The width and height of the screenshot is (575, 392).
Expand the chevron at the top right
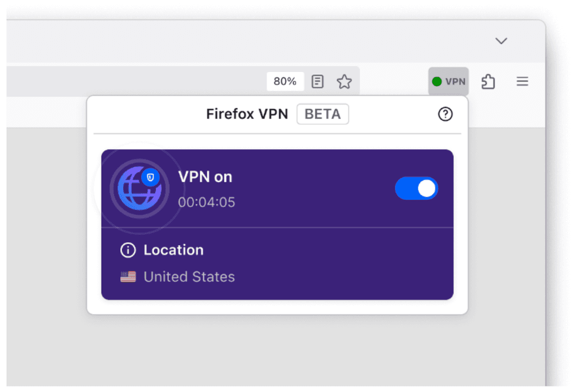tap(501, 41)
